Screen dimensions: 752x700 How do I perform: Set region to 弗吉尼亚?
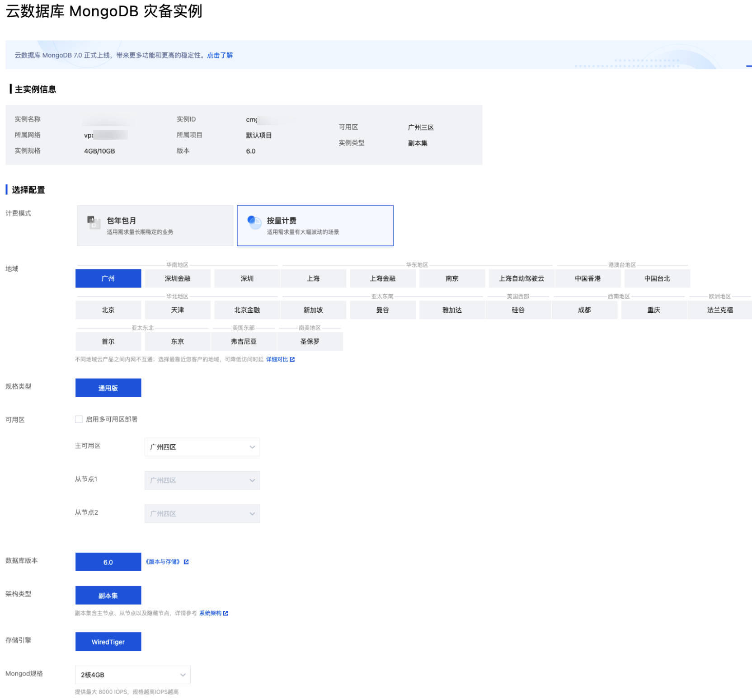(244, 342)
